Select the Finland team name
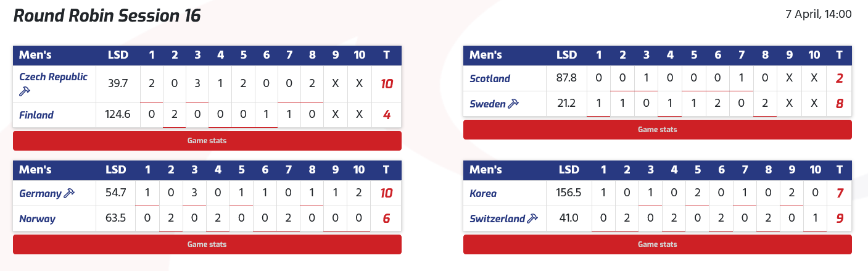The width and height of the screenshot is (868, 271). point(36,115)
